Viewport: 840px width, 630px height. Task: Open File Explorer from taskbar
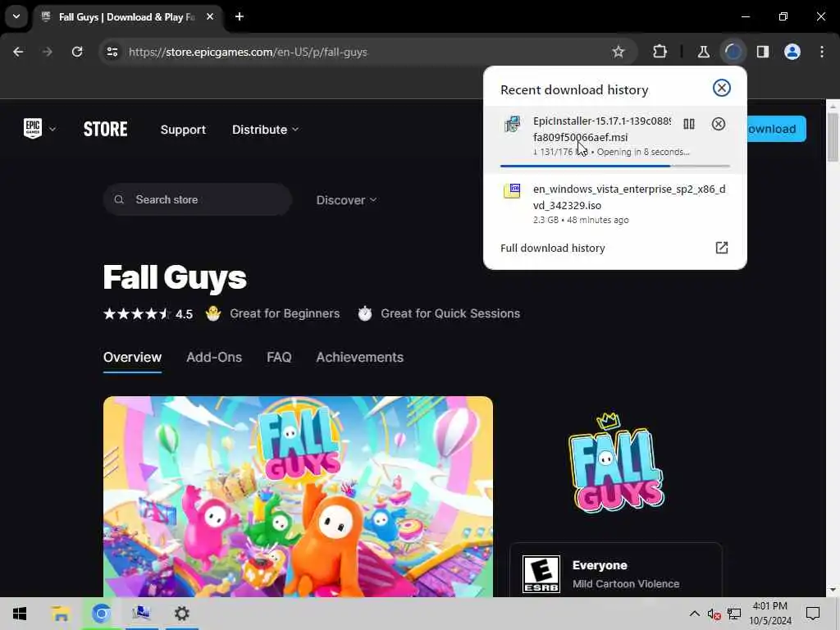click(61, 614)
